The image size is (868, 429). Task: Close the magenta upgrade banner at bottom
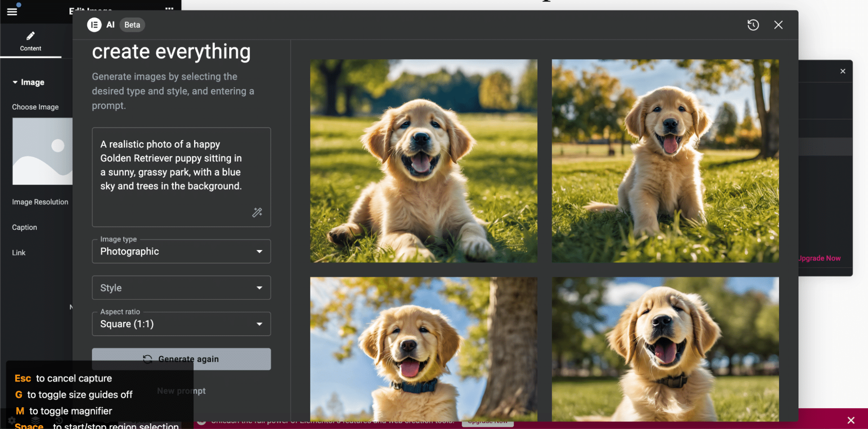(851, 420)
